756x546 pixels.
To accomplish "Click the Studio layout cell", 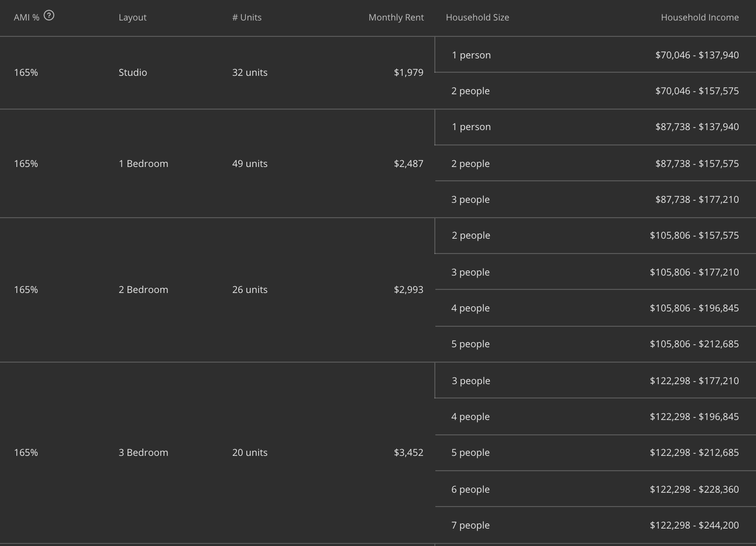I will pyautogui.click(x=133, y=73).
